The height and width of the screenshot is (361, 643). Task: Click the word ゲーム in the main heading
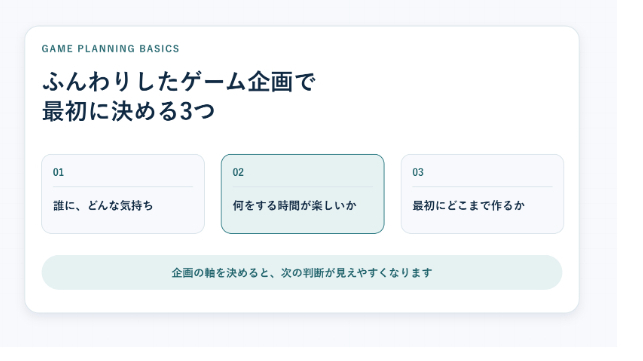click(x=213, y=81)
